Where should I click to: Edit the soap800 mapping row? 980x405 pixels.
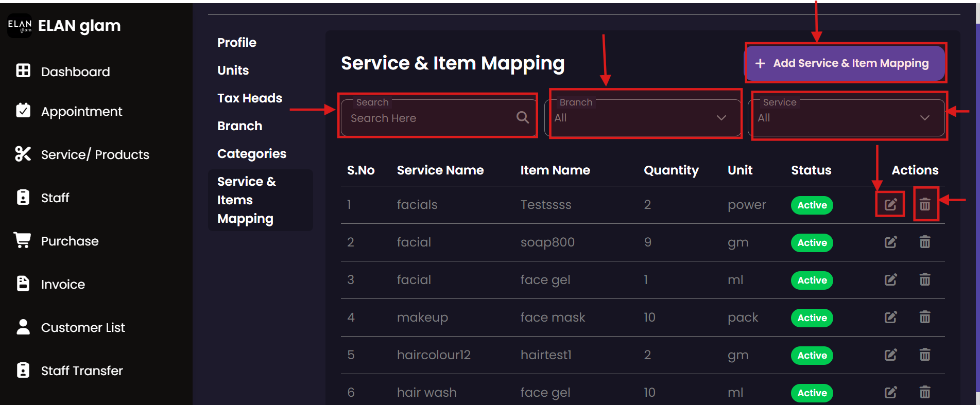pyautogui.click(x=890, y=242)
